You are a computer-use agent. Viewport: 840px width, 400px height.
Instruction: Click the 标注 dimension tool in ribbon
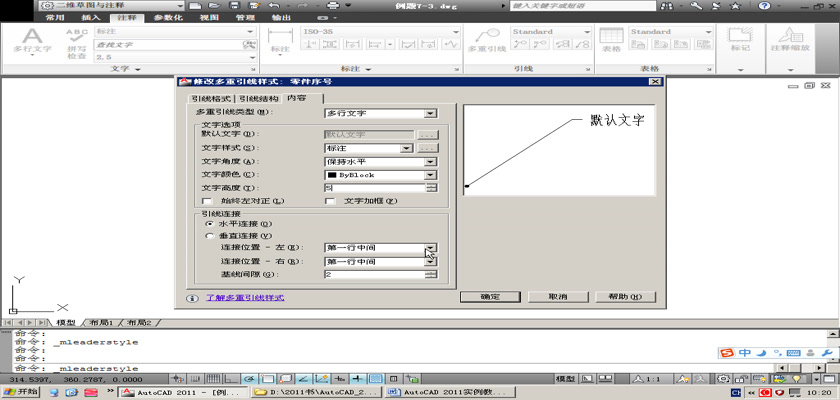[280, 41]
